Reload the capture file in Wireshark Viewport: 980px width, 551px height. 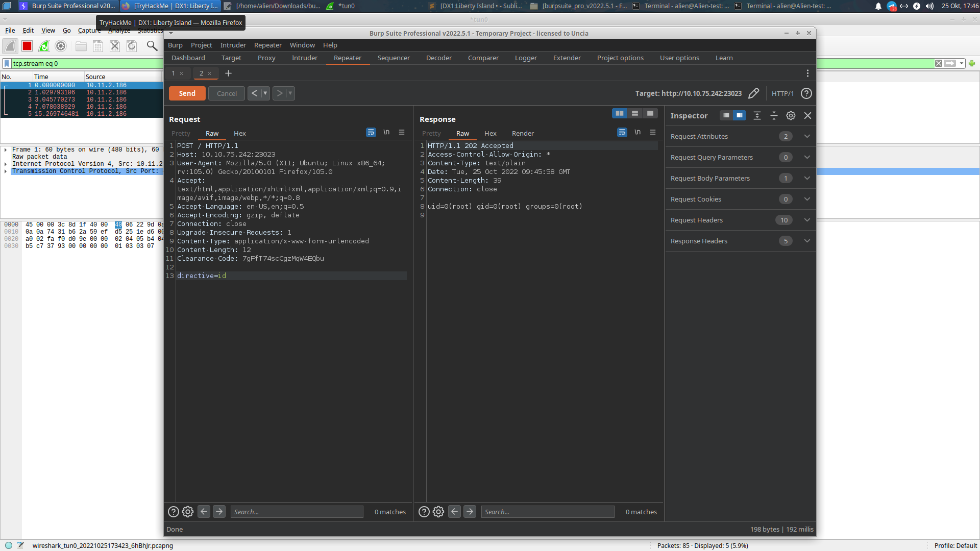pyautogui.click(x=131, y=46)
